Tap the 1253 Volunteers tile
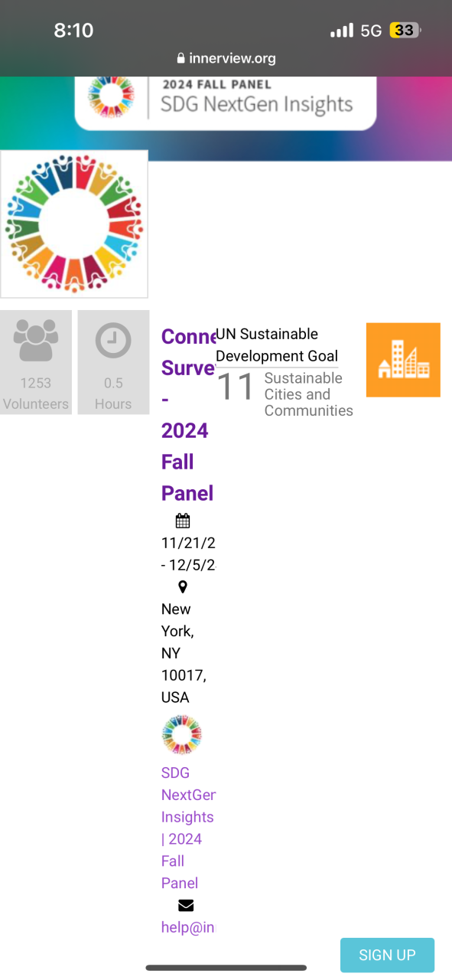This screenshot has height=980, width=452. click(x=36, y=362)
